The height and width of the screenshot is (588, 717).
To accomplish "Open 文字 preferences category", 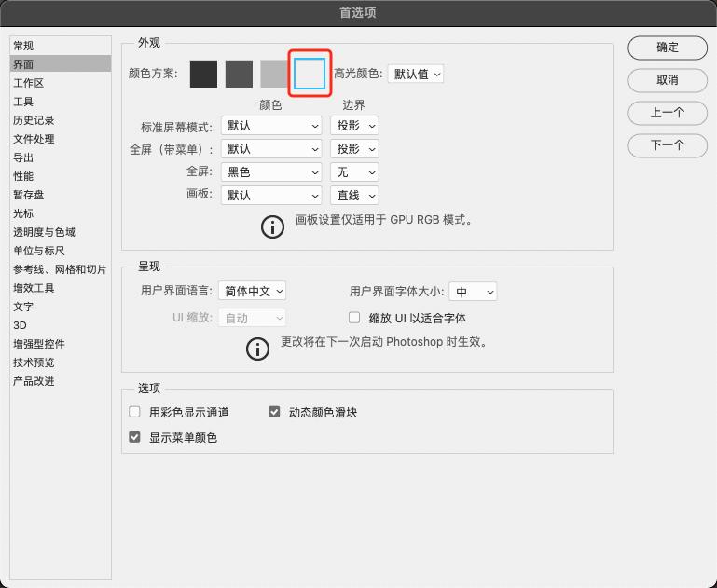I will (x=61, y=307).
